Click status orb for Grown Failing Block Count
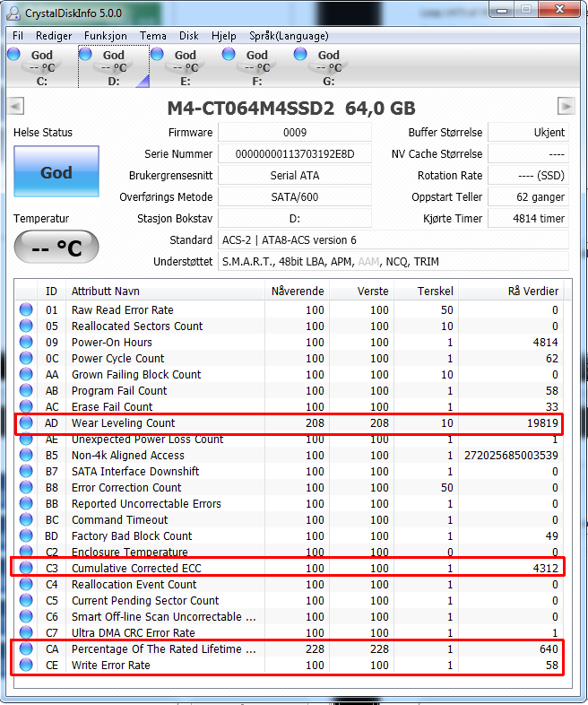588x705 pixels. click(x=26, y=374)
